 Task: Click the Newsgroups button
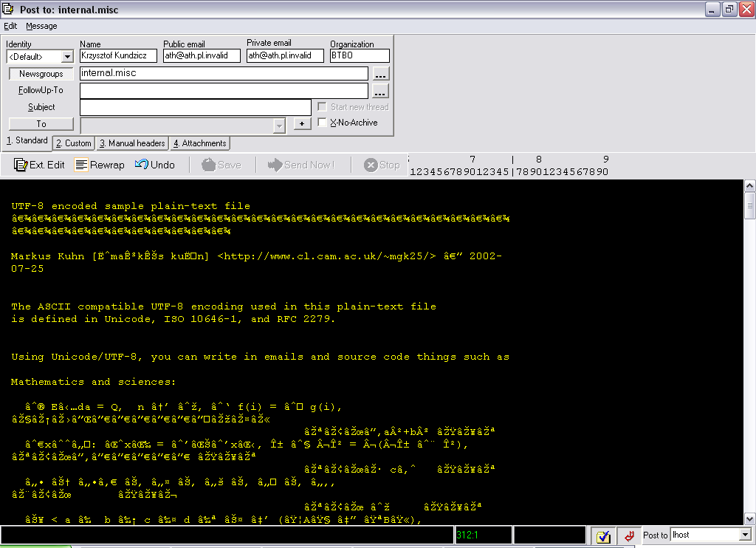(x=41, y=74)
